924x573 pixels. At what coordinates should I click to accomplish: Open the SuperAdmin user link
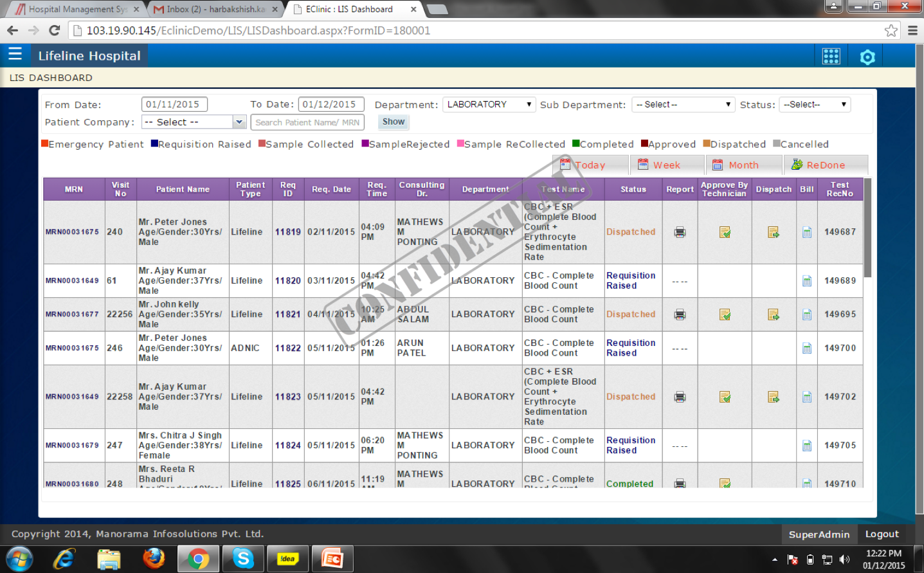(819, 534)
